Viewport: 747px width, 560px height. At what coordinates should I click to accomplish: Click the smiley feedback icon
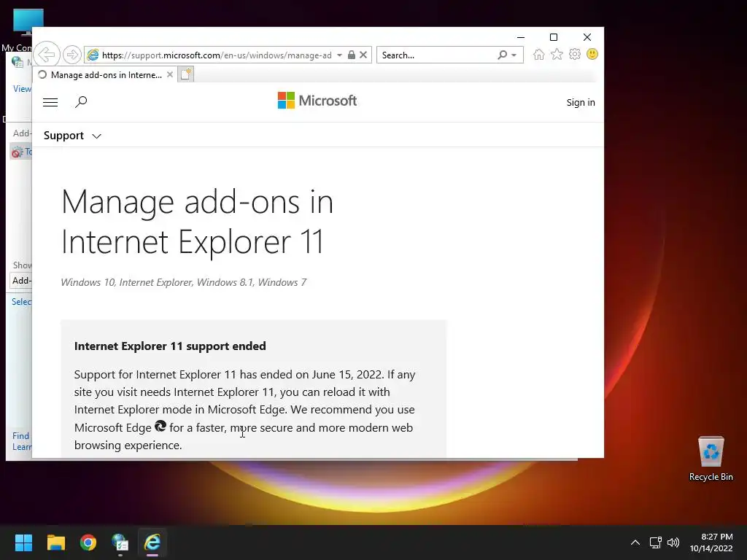pyautogui.click(x=592, y=54)
